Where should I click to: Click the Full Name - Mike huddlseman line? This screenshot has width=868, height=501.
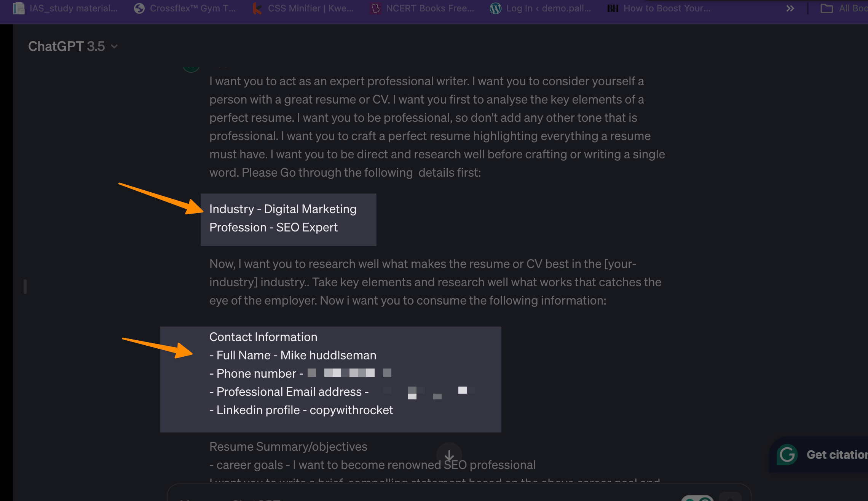[292, 355]
